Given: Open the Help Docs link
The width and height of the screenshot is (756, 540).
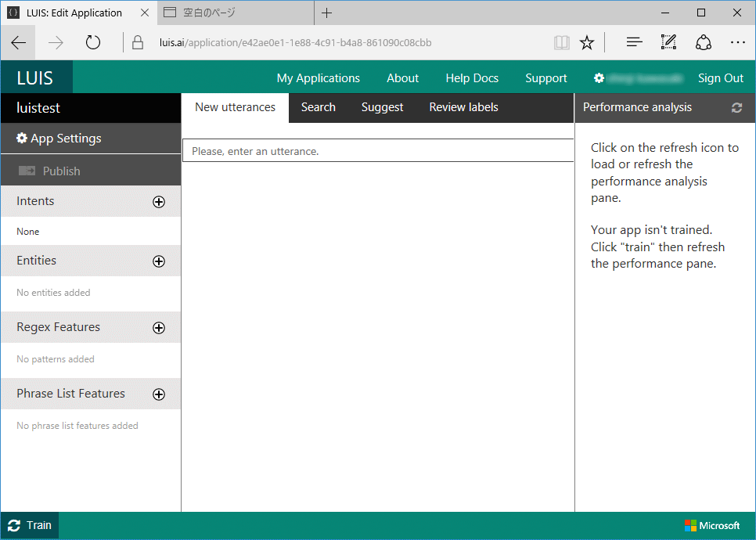Looking at the screenshot, I should tap(472, 78).
